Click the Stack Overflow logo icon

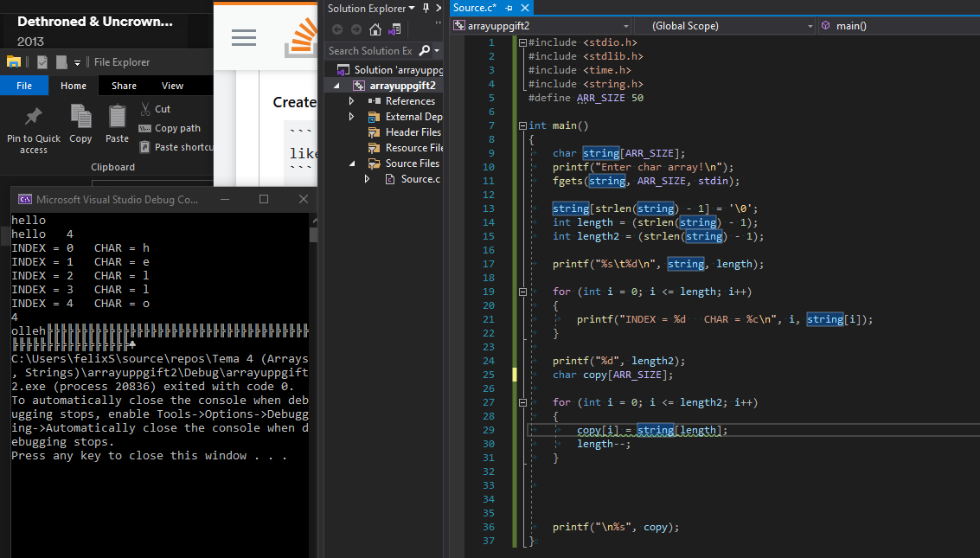302,39
